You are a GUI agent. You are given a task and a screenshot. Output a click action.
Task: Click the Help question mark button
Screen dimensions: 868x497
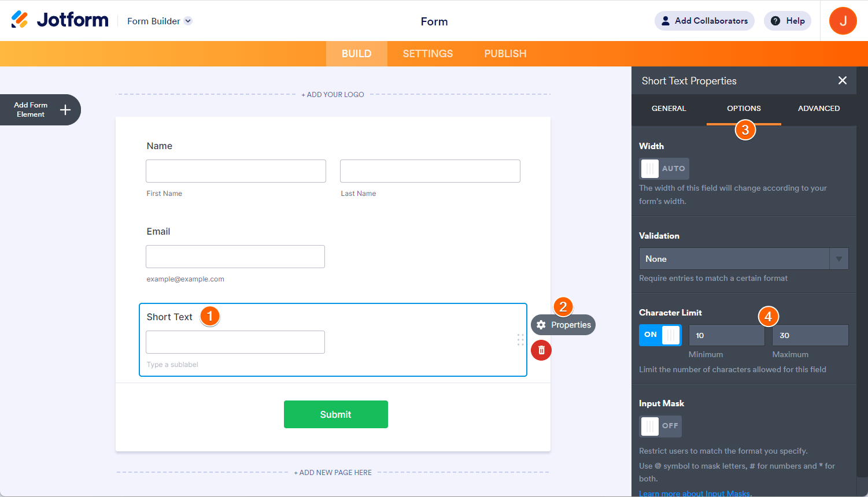[x=788, y=21]
